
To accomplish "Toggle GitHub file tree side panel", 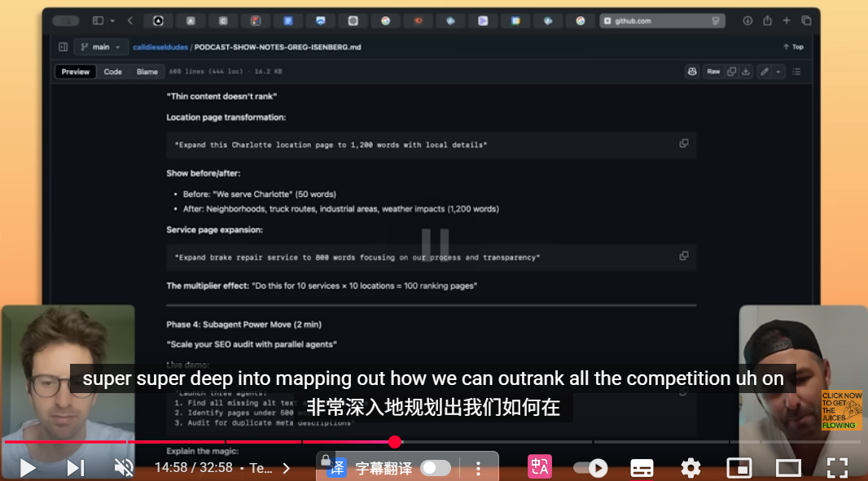I will [x=64, y=47].
